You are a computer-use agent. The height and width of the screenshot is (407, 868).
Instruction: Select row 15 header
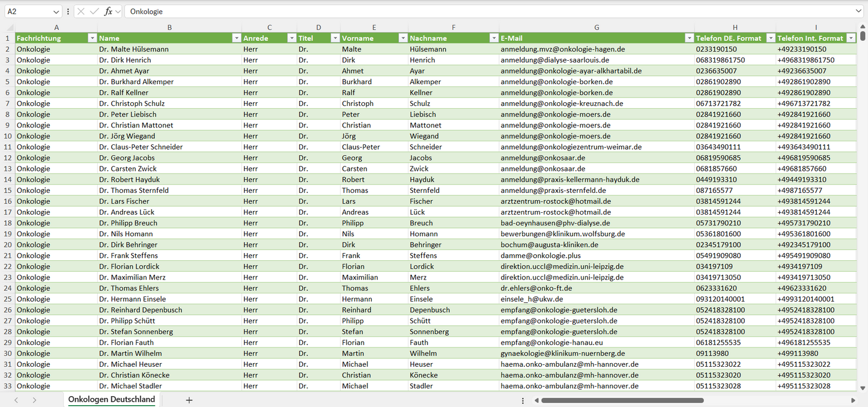coord(7,190)
